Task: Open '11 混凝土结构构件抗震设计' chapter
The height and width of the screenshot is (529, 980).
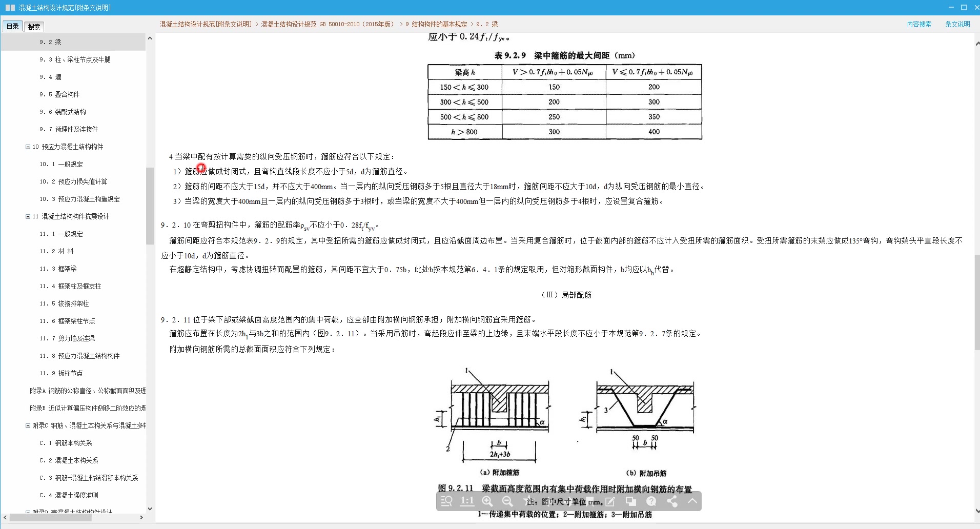Action: [x=71, y=216]
